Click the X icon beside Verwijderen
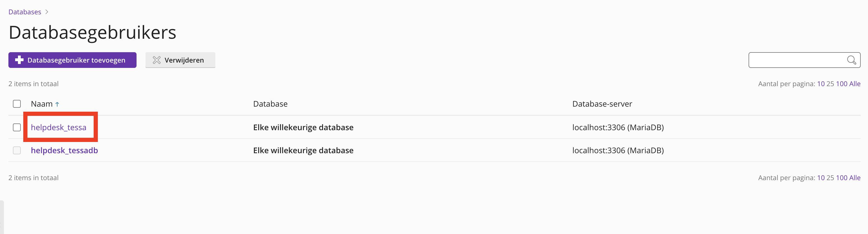Screen dimensions: 868x234 pyautogui.click(x=157, y=60)
